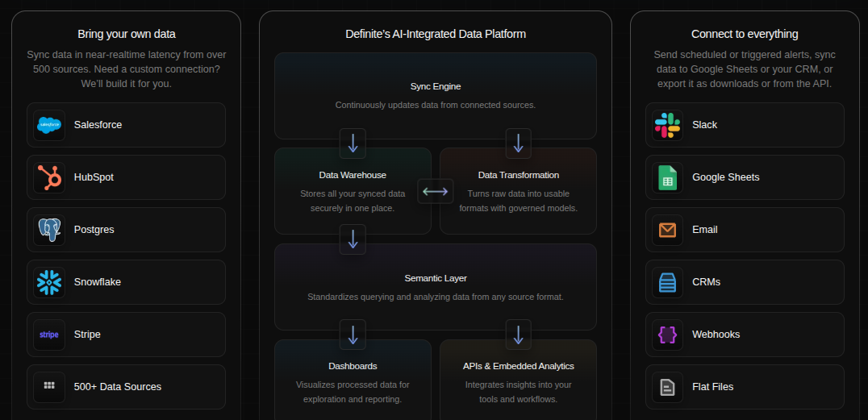Select the Stripe source label
This screenshot has width=868, height=420.
click(x=87, y=335)
